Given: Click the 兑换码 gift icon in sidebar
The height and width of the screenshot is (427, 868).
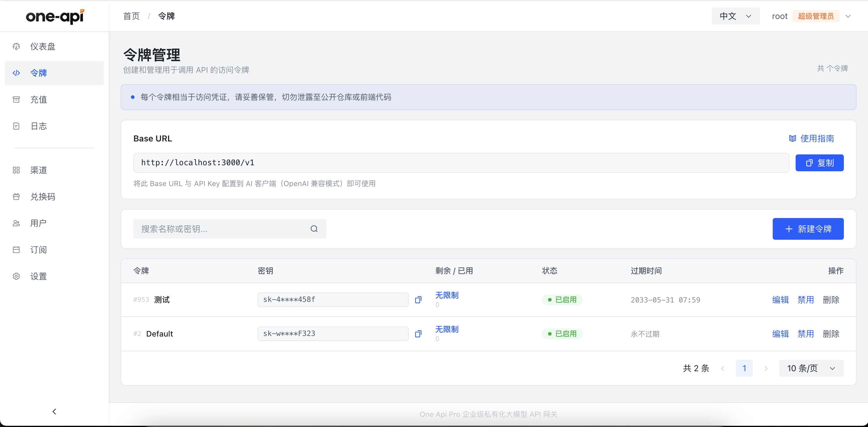Looking at the screenshot, I should tap(16, 197).
